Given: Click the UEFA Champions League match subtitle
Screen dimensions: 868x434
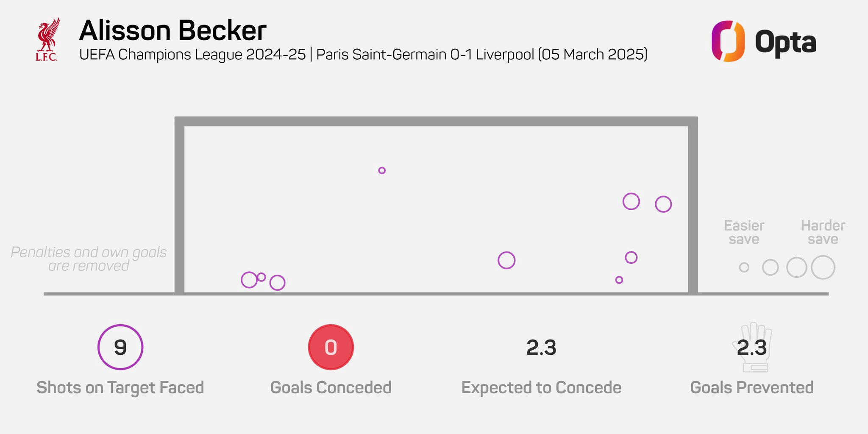Looking at the screenshot, I should (363, 55).
